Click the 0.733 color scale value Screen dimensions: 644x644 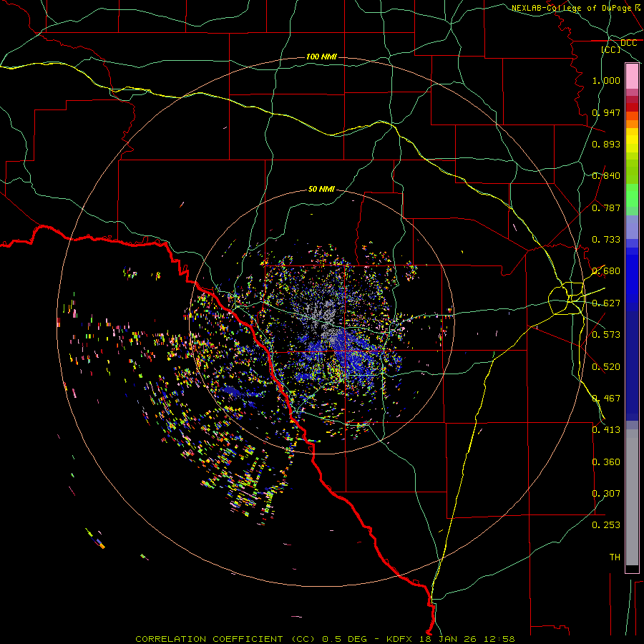(606, 240)
